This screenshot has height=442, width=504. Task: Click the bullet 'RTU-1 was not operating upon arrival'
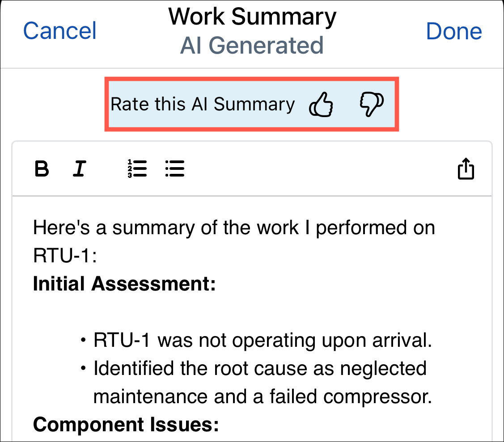click(x=262, y=341)
